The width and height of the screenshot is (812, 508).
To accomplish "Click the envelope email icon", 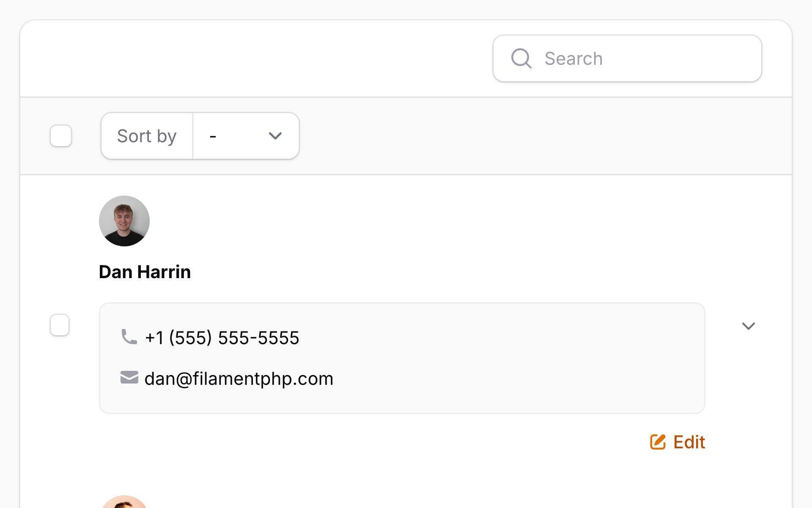I will point(129,378).
